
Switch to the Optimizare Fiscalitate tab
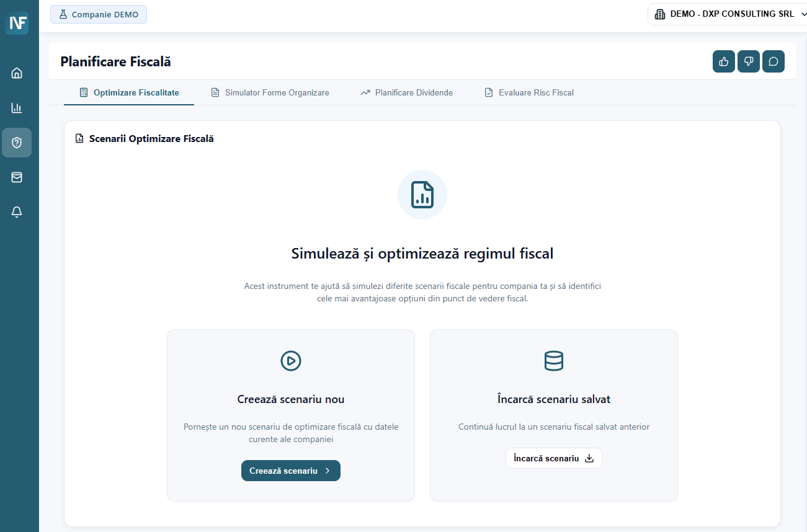coord(129,93)
